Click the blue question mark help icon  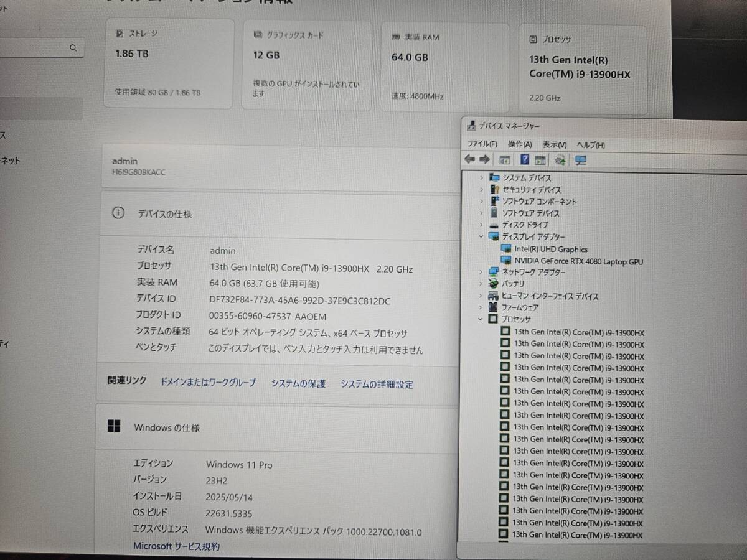525,160
